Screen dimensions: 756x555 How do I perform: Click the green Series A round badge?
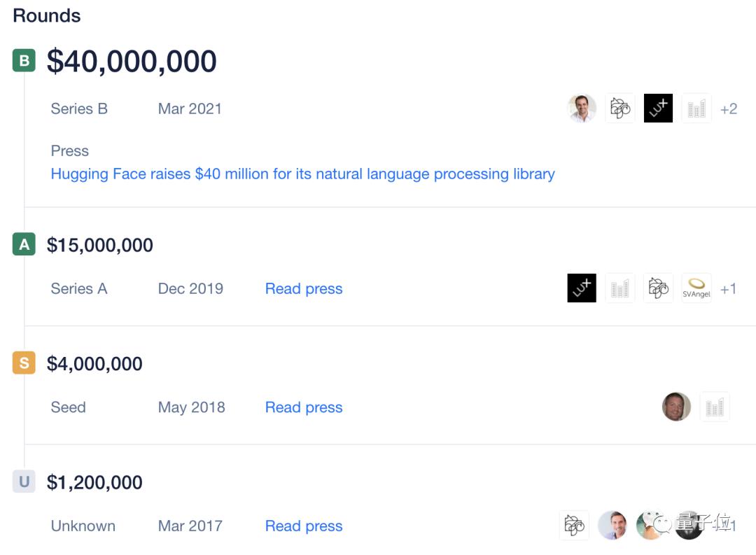tap(24, 245)
